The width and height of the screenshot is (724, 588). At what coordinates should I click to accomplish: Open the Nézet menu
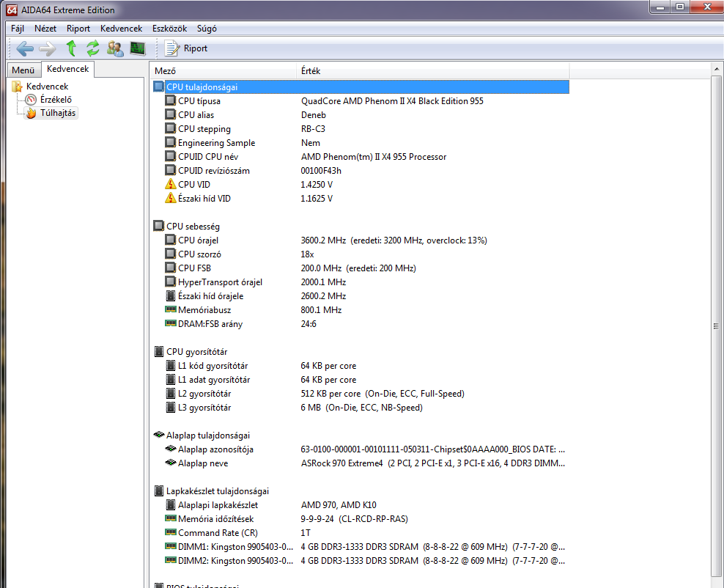(x=45, y=29)
